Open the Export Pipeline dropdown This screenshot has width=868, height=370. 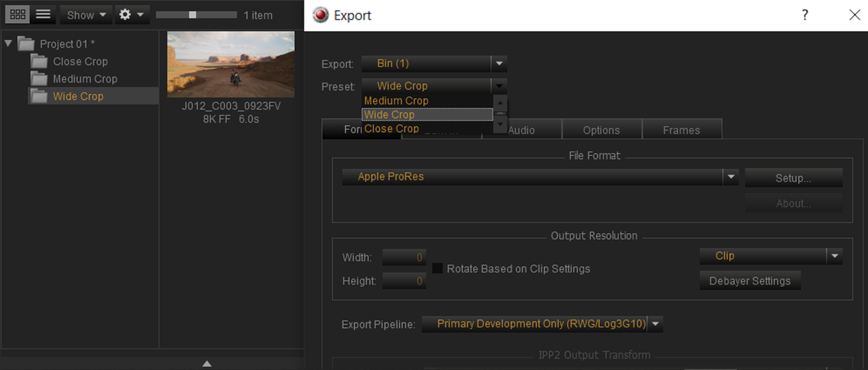tap(542, 324)
